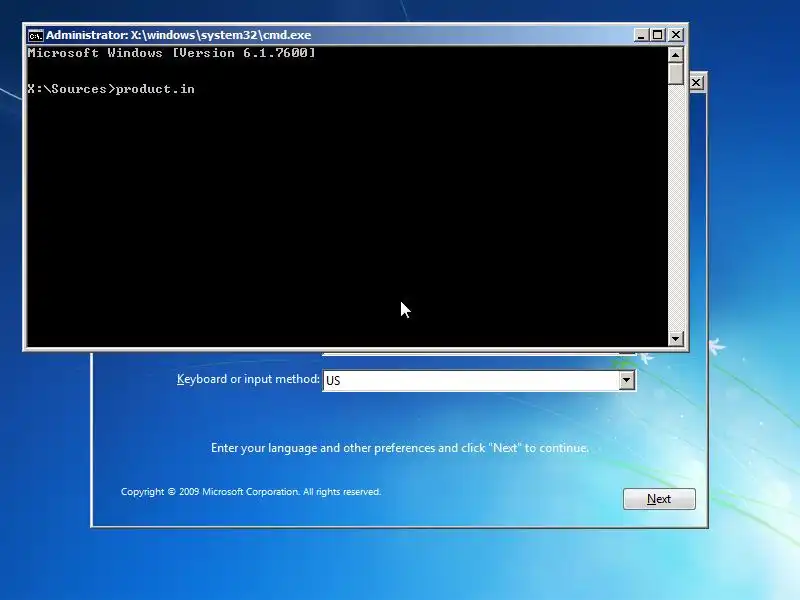Maximize the Administrator cmd.exe window
The image size is (800, 600).
tap(658, 35)
